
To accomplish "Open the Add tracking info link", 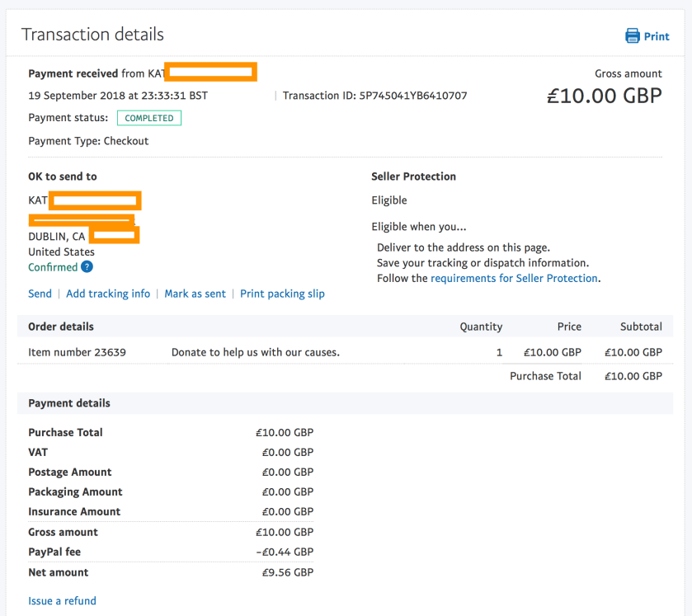I will (108, 294).
